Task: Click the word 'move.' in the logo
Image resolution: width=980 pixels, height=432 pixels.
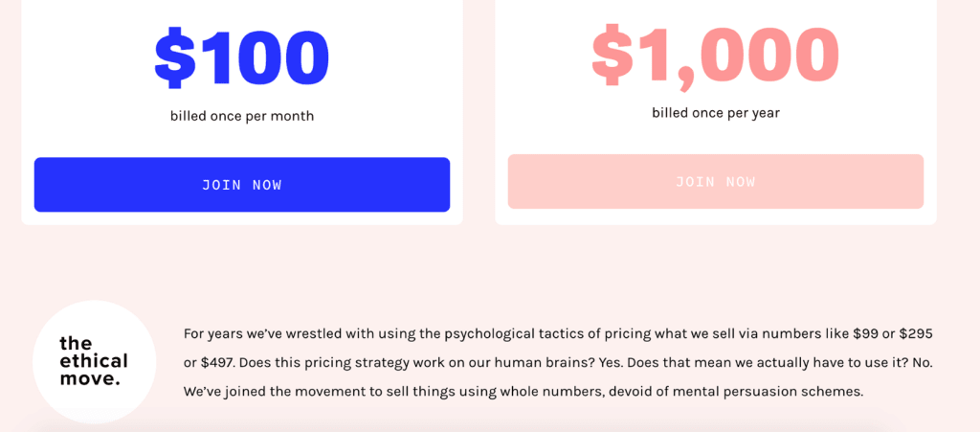Action: pos(89,379)
